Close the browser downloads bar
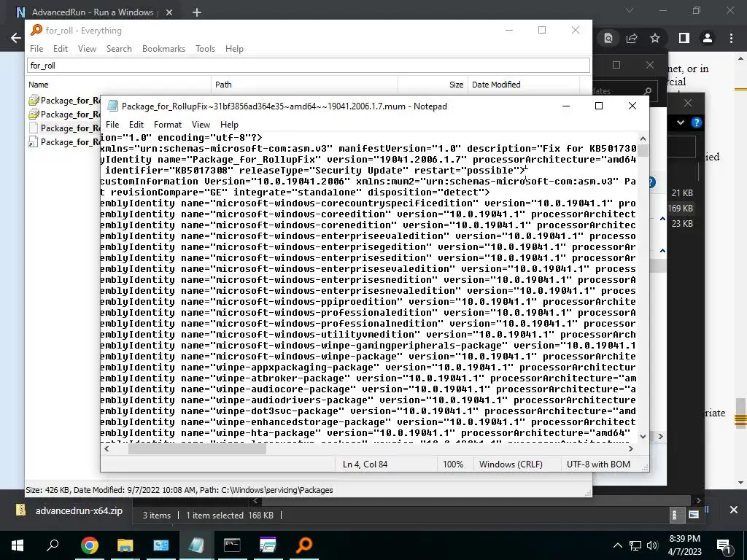The width and height of the screenshot is (747, 560). click(734, 510)
